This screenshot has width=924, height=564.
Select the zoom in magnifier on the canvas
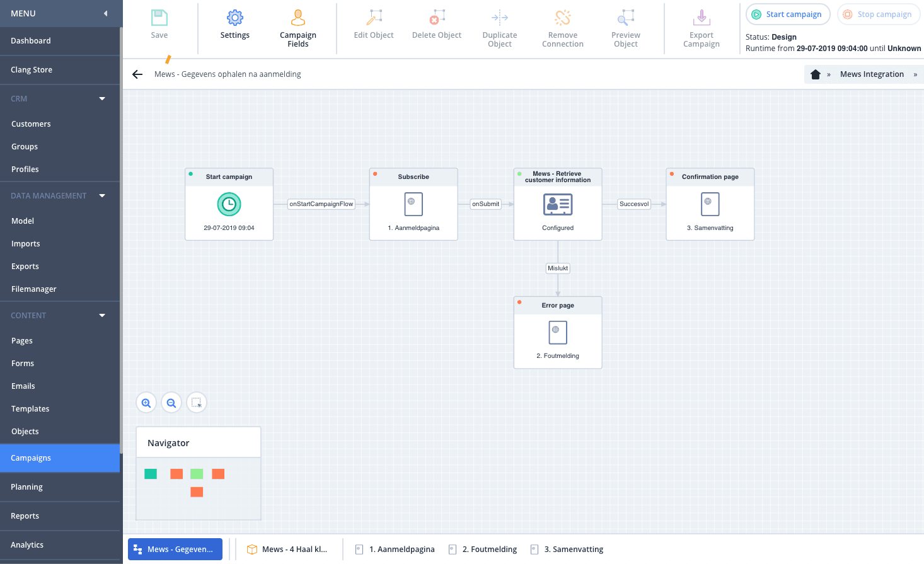click(146, 402)
